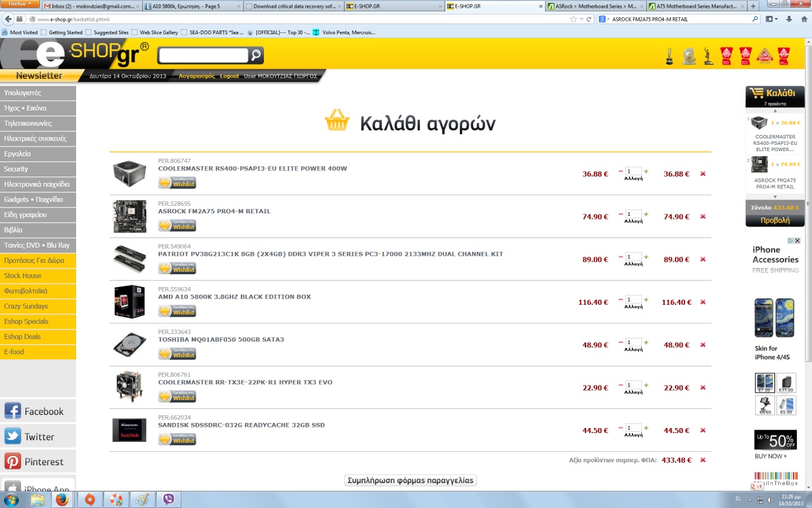
Task: Click the search magnifier icon
Action: (x=256, y=55)
